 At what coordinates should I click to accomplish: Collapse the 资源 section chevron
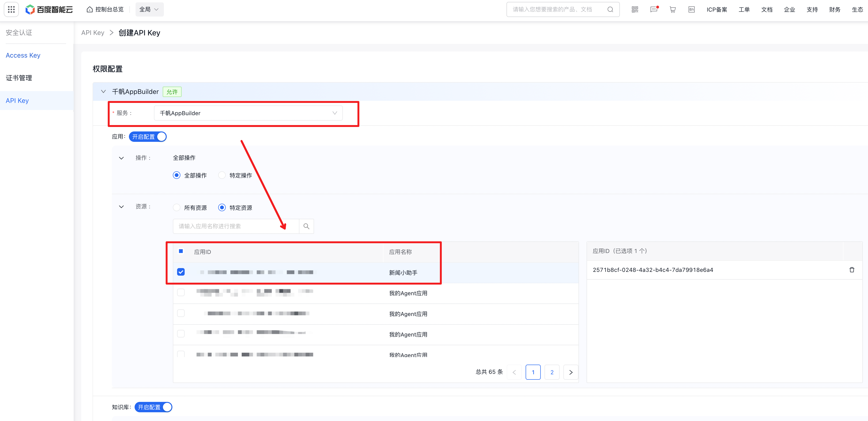tap(121, 206)
